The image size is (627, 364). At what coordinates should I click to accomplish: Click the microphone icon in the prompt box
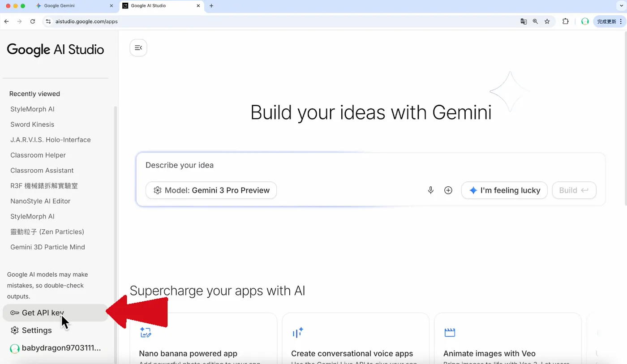click(430, 190)
